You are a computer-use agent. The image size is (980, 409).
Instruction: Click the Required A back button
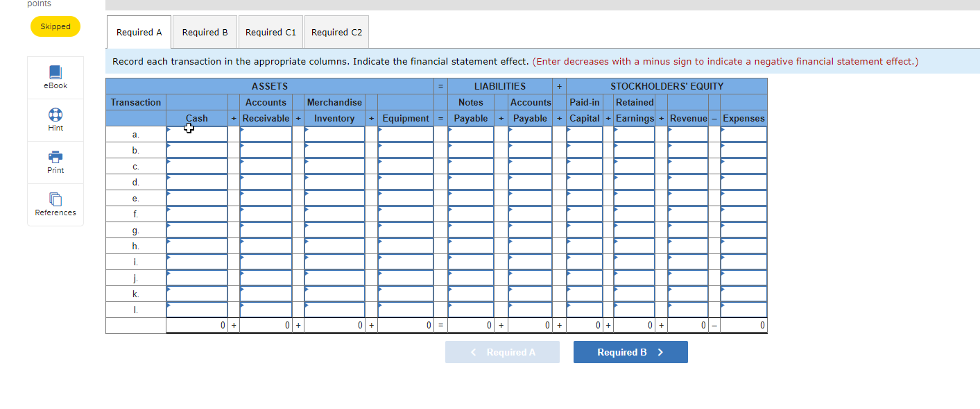click(502, 352)
